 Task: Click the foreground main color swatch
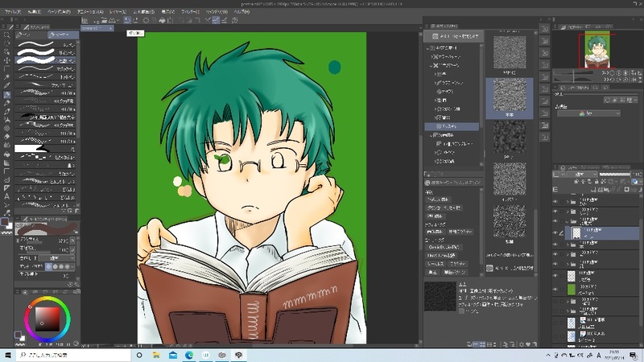coord(5,222)
